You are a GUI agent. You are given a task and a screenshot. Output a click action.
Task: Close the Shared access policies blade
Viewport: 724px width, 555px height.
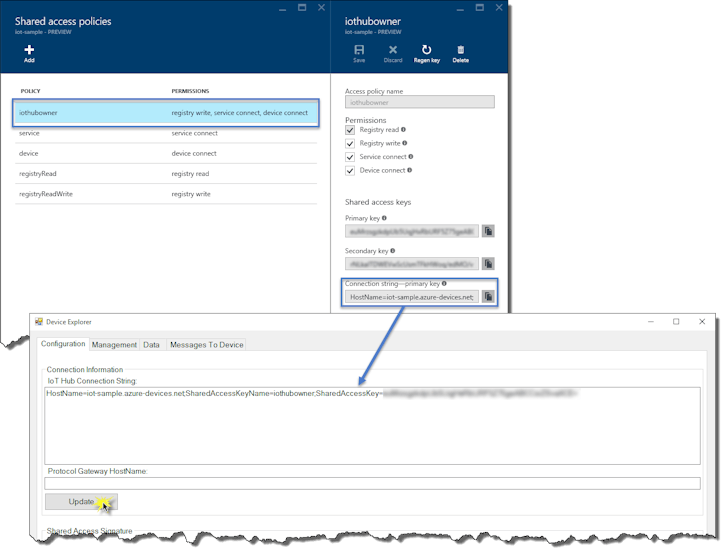(x=321, y=7)
